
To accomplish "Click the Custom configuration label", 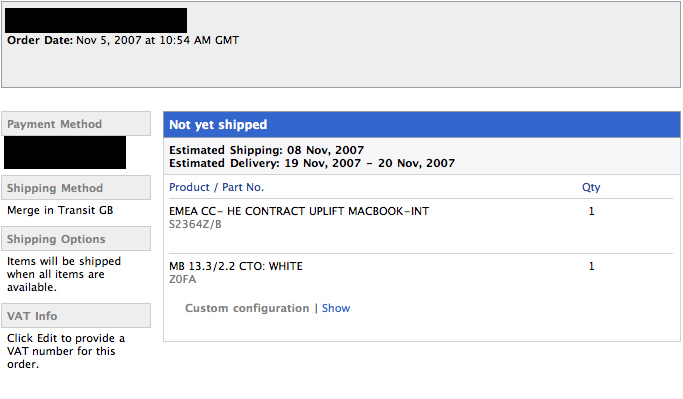I will coord(247,308).
